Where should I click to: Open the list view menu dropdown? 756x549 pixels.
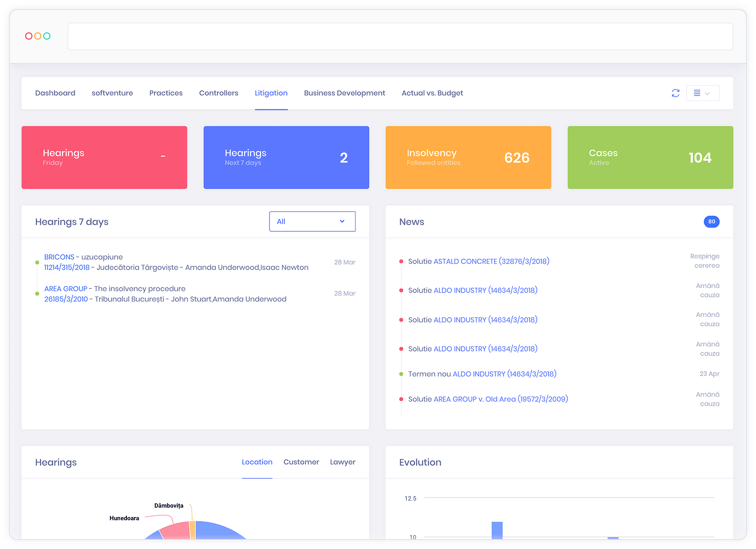pyautogui.click(x=702, y=93)
